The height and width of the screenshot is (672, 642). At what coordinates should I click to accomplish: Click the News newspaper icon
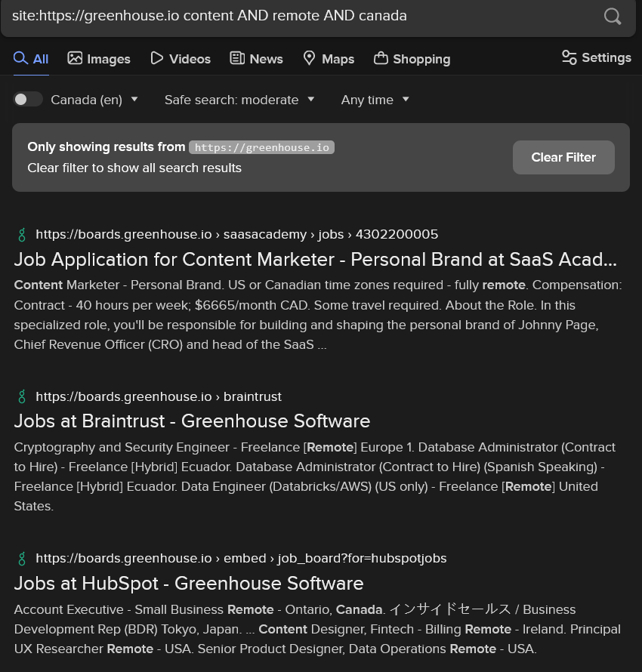pyautogui.click(x=237, y=58)
